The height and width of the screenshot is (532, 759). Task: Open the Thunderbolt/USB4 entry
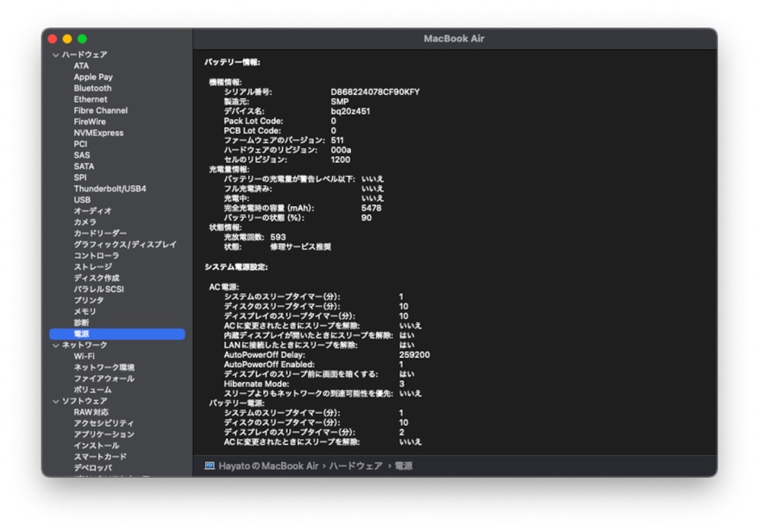point(110,188)
